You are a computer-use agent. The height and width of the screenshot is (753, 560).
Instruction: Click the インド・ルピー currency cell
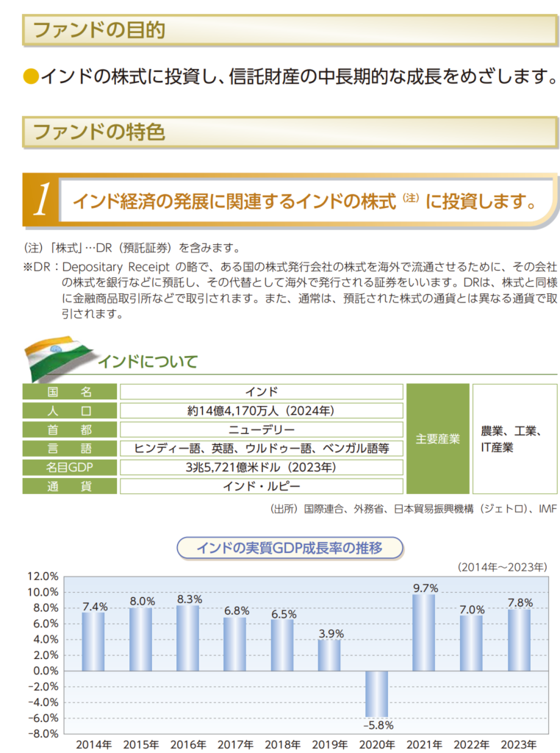(x=261, y=486)
